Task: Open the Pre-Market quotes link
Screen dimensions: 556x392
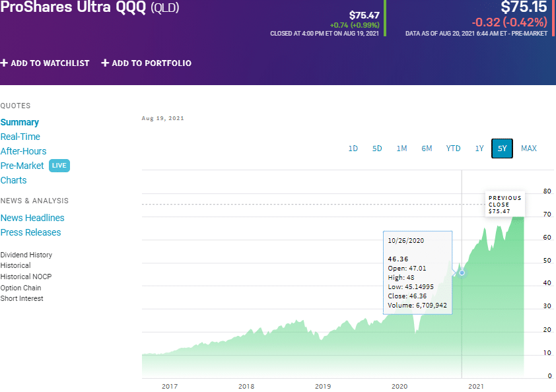Action: 22,166
